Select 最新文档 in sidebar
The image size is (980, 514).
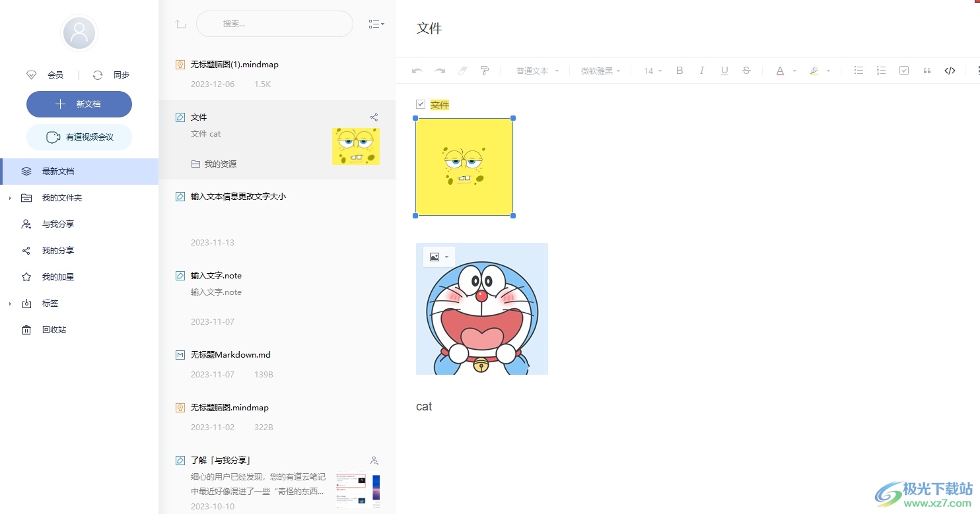79,172
